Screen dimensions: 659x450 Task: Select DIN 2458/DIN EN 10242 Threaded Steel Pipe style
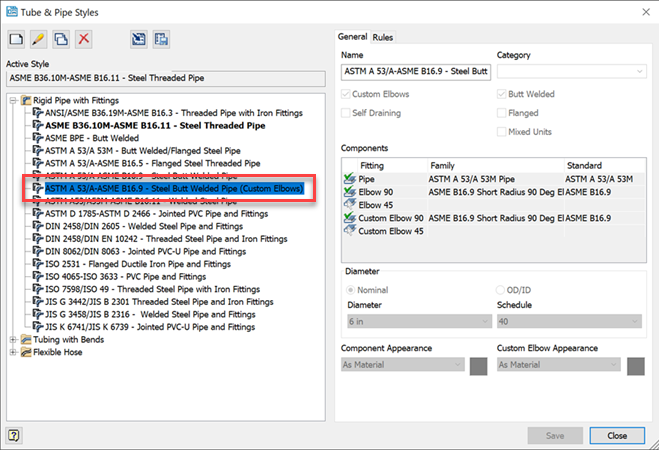[166, 239]
